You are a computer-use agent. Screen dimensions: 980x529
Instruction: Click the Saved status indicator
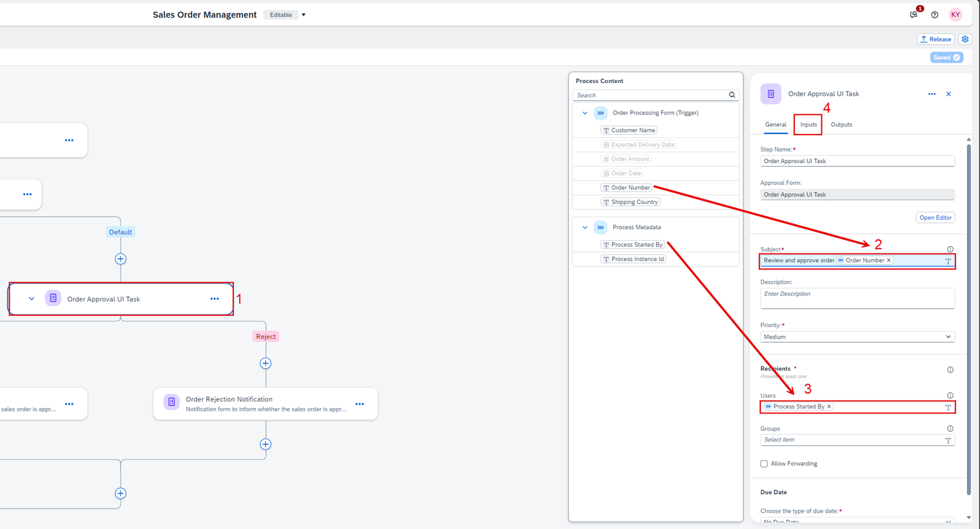tap(947, 57)
